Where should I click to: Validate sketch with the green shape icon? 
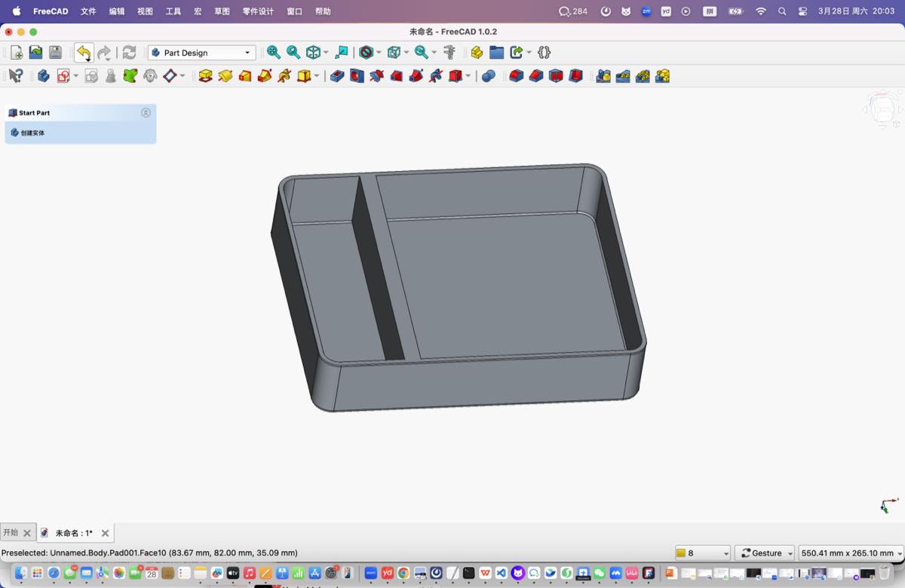(x=130, y=76)
